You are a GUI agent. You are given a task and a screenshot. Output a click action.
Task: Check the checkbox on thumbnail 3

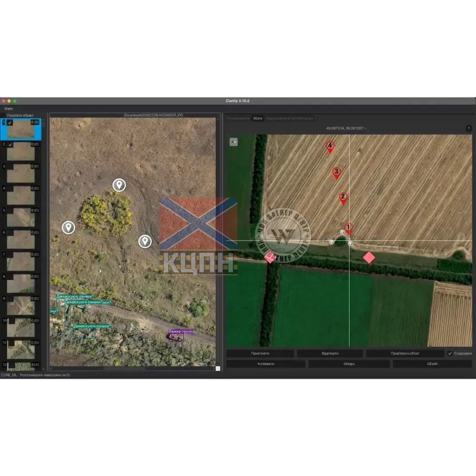[10, 166]
